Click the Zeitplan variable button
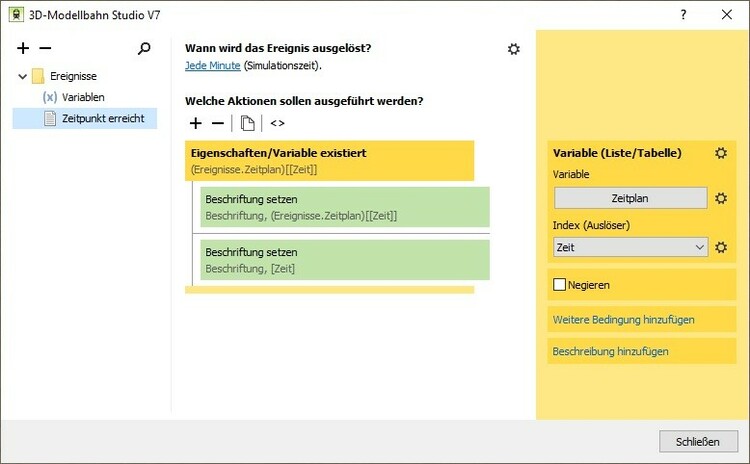 point(630,198)
